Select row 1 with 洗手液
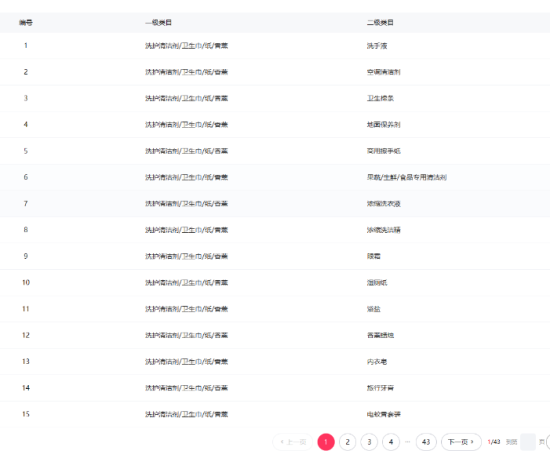The width and height of the screenshot is (550, 469). coord(275,46)
